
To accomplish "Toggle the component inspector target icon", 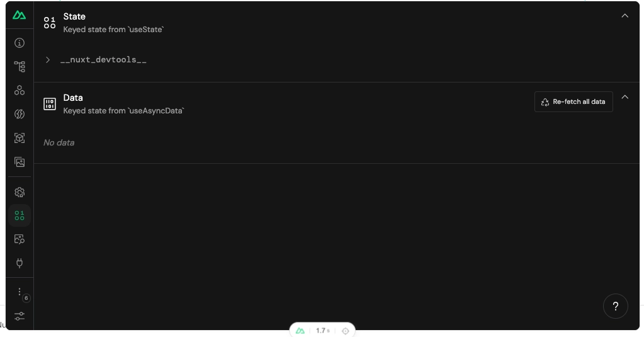I will pyautogui.click(x=346, y=331).
